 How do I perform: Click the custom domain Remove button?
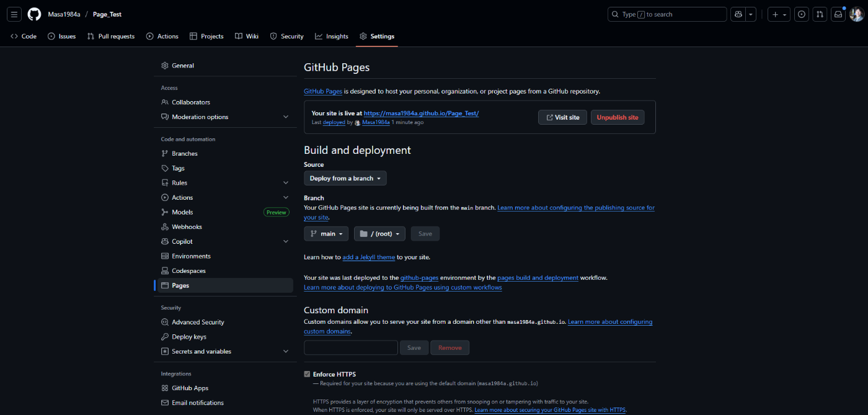(x=450, y=347)
